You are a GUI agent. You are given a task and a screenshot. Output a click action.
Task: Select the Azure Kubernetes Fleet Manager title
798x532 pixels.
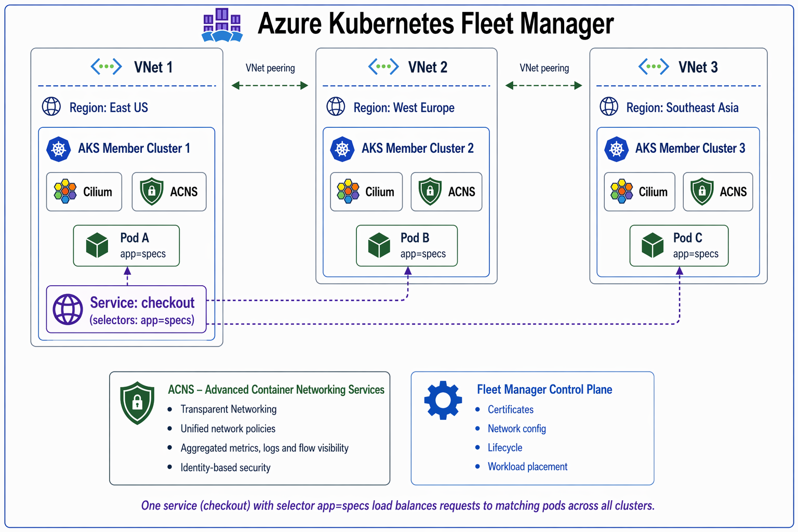pyautogui.click(x=436, y=24)
